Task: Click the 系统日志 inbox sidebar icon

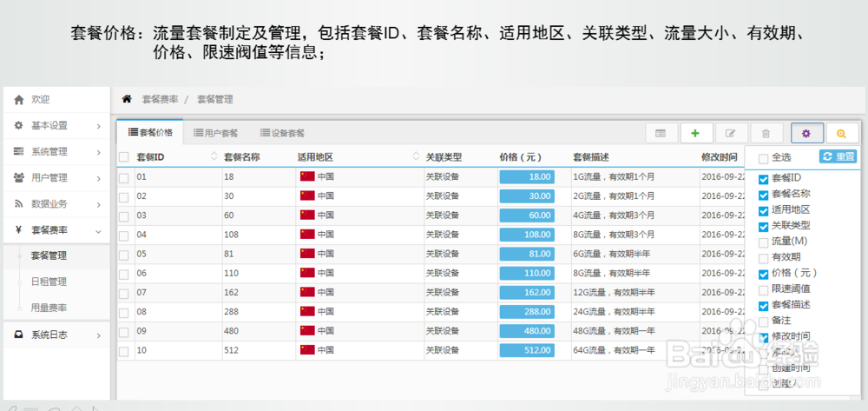Action: click(18, 335)
